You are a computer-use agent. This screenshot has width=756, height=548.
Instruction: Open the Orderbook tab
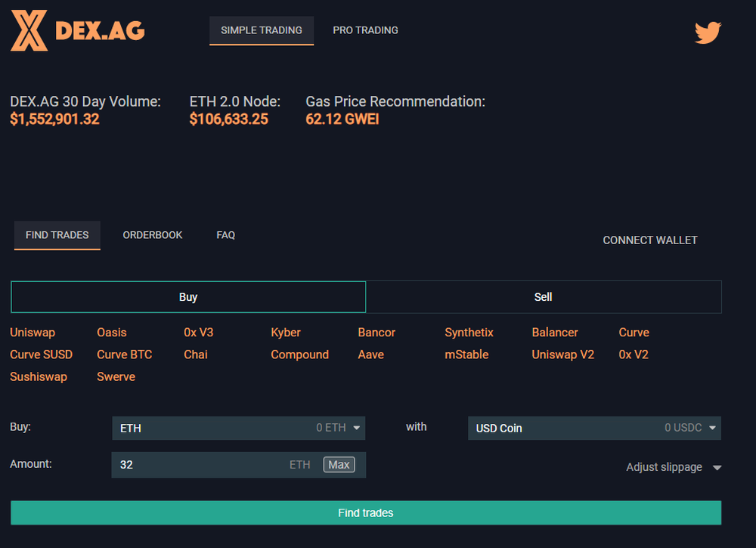pos(153,235)
